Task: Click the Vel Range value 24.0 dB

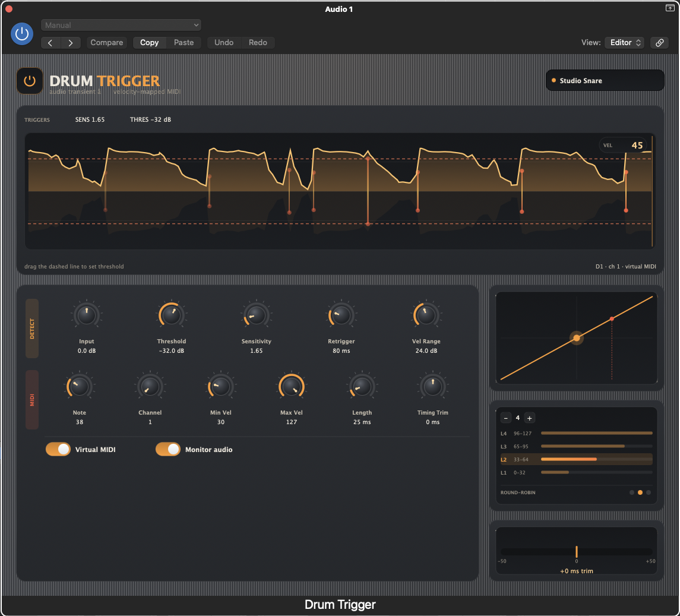Action: pos(426,351)
